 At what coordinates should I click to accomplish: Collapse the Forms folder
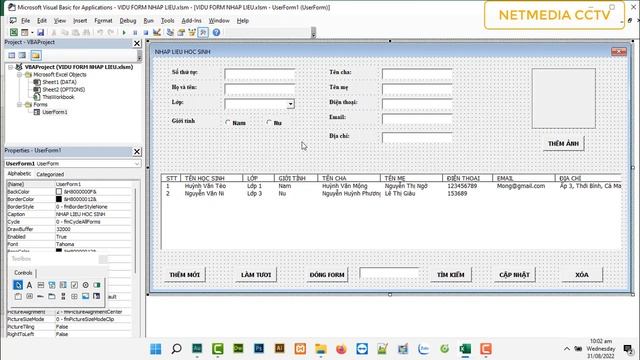pyautogui.click(x=19, y=104)
